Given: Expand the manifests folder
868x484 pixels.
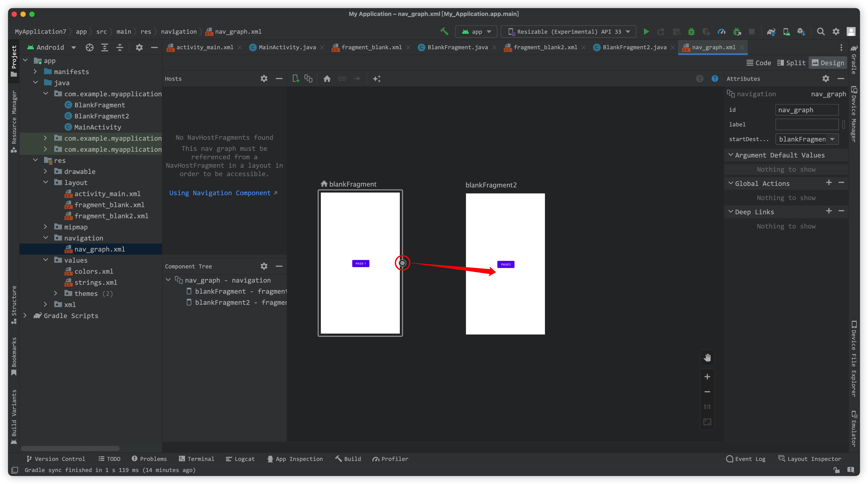Looking at the screenshot, I should [x=35, y=71].
